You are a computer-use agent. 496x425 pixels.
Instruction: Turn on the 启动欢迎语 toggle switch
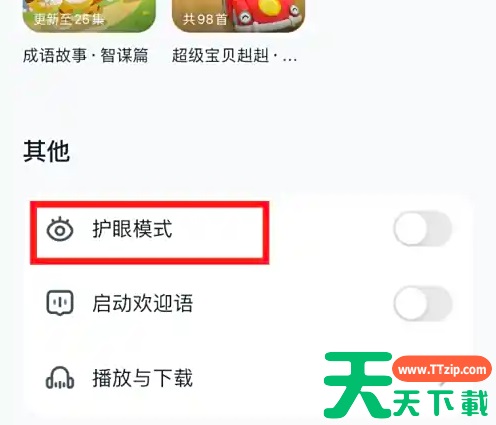click(x=423, y=303)
